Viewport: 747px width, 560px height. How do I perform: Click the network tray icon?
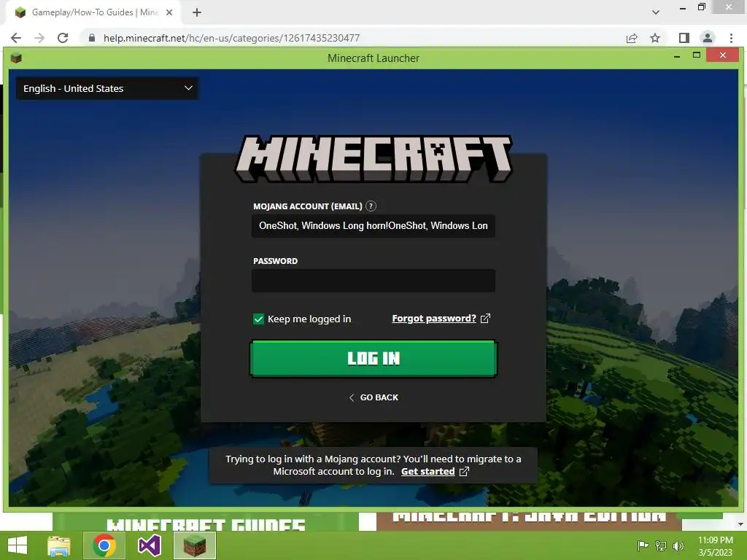coord(661,545)
